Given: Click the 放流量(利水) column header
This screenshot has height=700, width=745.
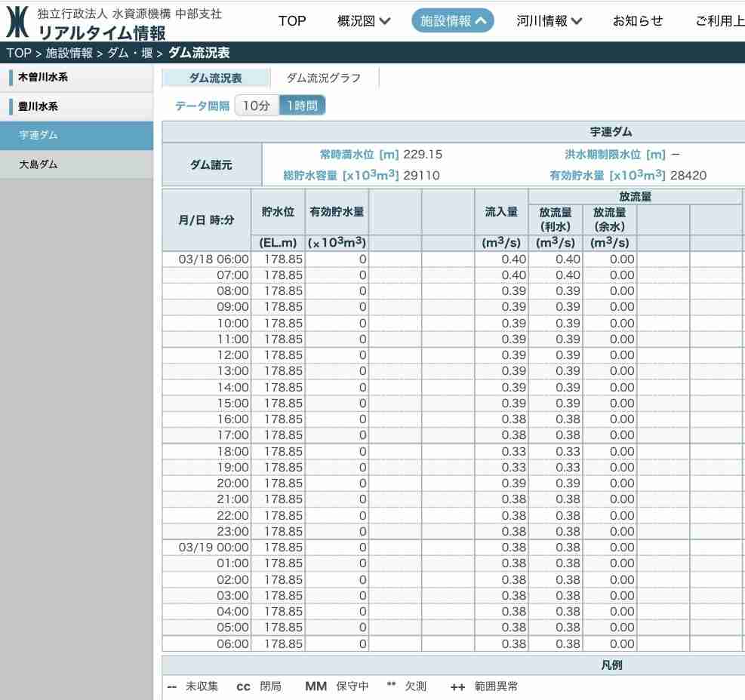Looking at the screenshot, I should [556, 220].
